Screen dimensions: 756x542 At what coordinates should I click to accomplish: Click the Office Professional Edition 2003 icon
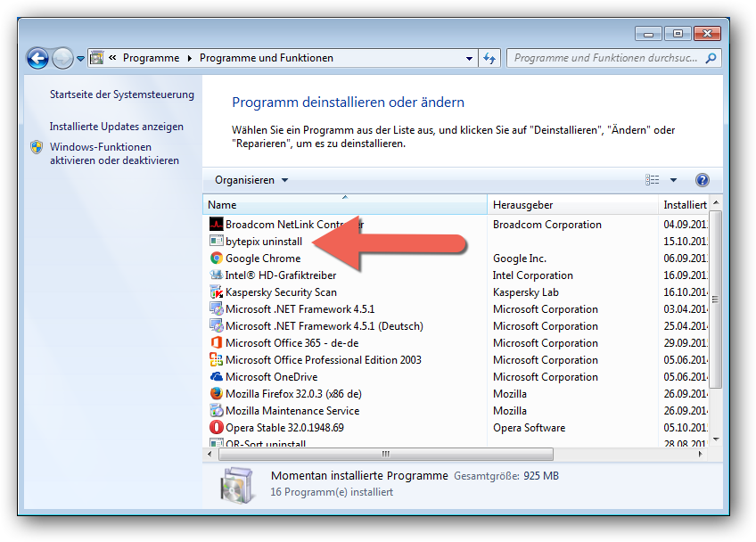(x=216, y=360)
